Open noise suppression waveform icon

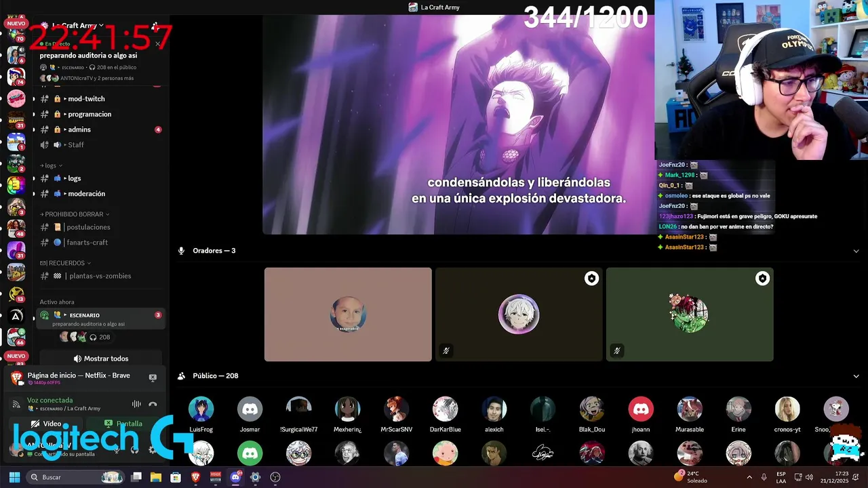pos(136,404)
